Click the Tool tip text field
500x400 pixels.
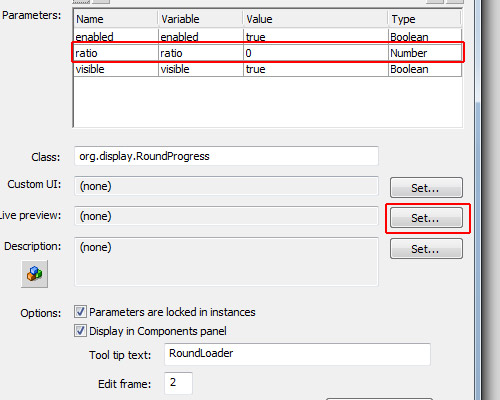click(x=297, y=354)
